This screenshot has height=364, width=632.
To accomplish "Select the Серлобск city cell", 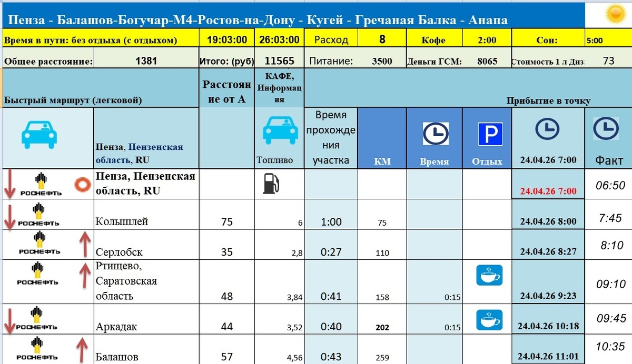I will (146, 245).
